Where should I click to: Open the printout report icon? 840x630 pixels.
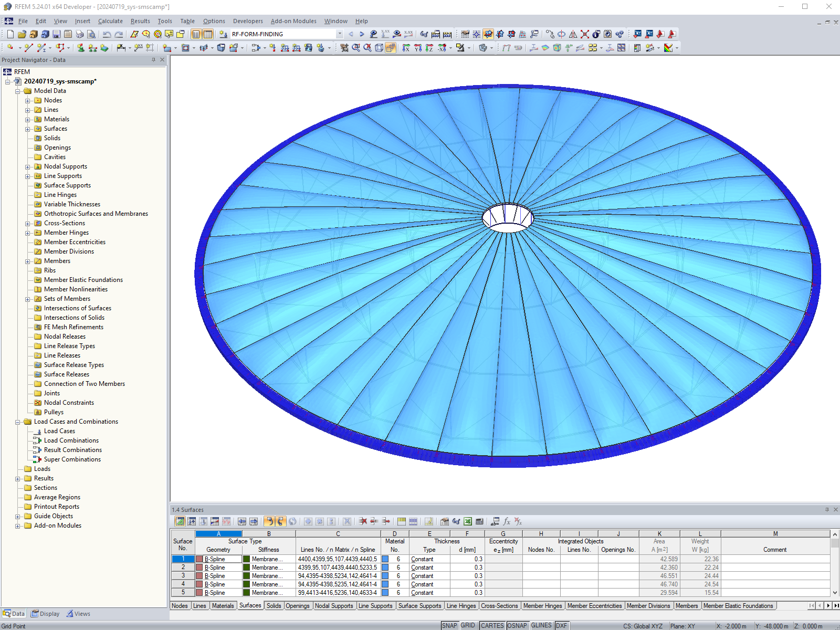[68, 34]
